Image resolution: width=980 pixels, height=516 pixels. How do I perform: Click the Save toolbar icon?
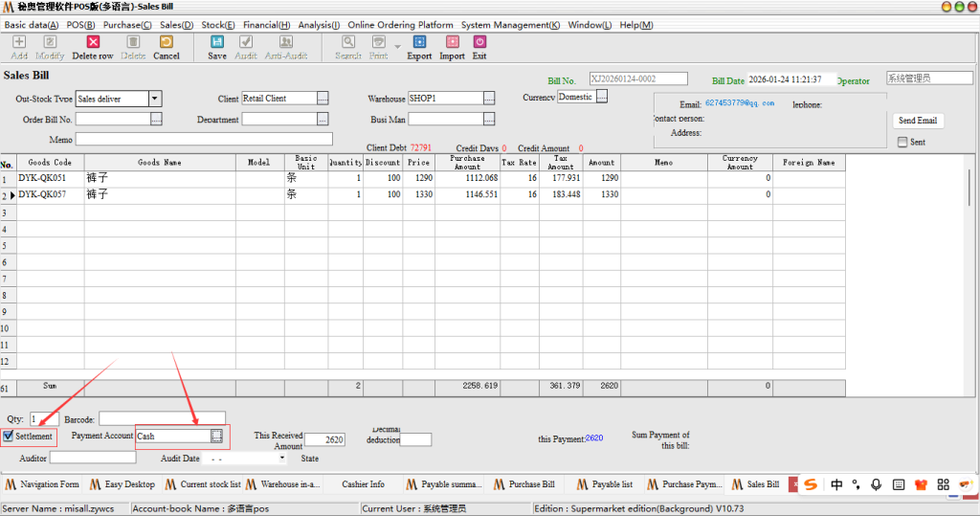[217, 43]
